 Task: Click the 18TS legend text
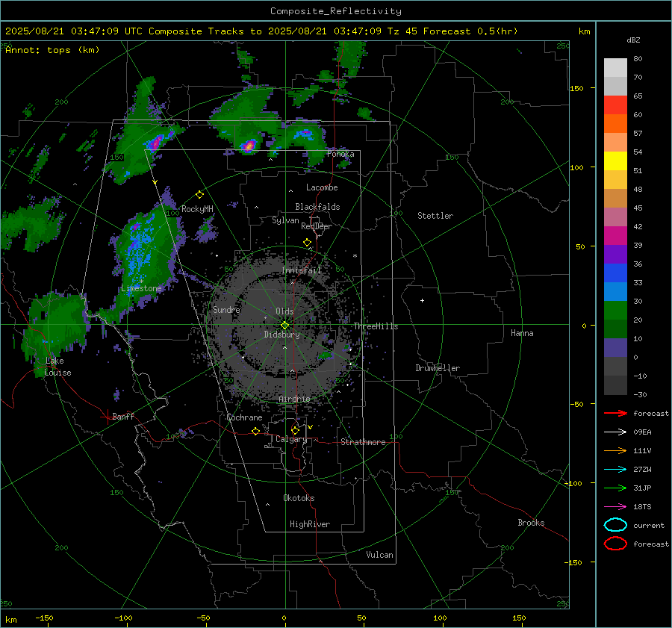[642, 507]
